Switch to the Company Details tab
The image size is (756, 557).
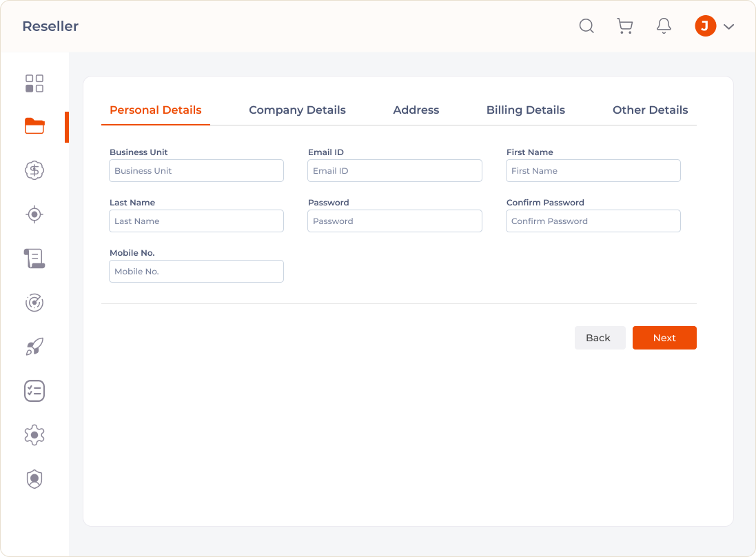(x=297, y=110)
